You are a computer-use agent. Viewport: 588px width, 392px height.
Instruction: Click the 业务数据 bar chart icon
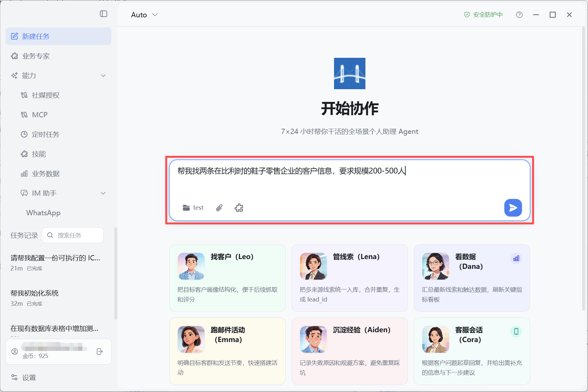click(24, 173)
